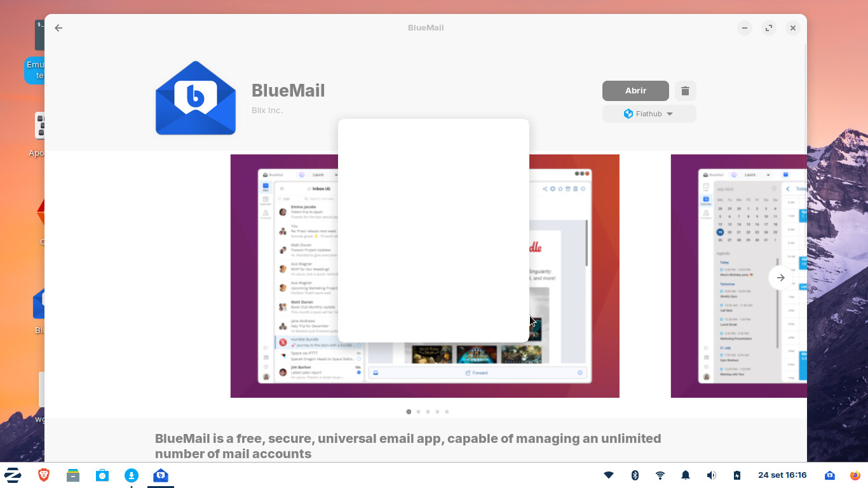The width and height of the screenshot is (868, 488).
Task: Open the clock showing 24 set 16:16
Action: coord(782,475)
